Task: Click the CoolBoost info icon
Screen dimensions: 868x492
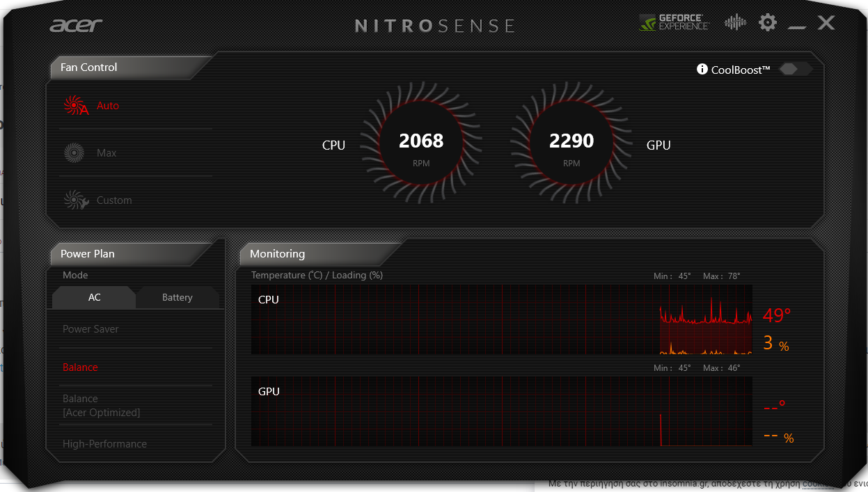Action: [702, 70]
